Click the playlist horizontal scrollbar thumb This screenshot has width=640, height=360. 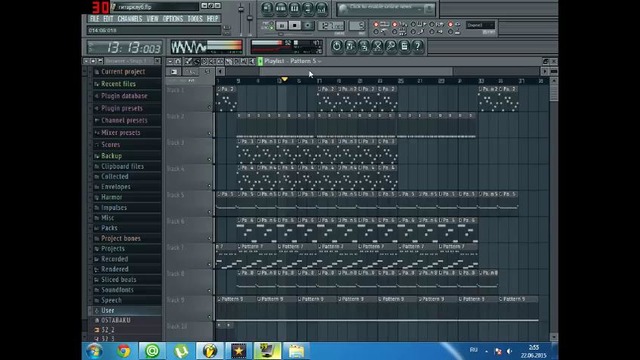tap(356, 71)
